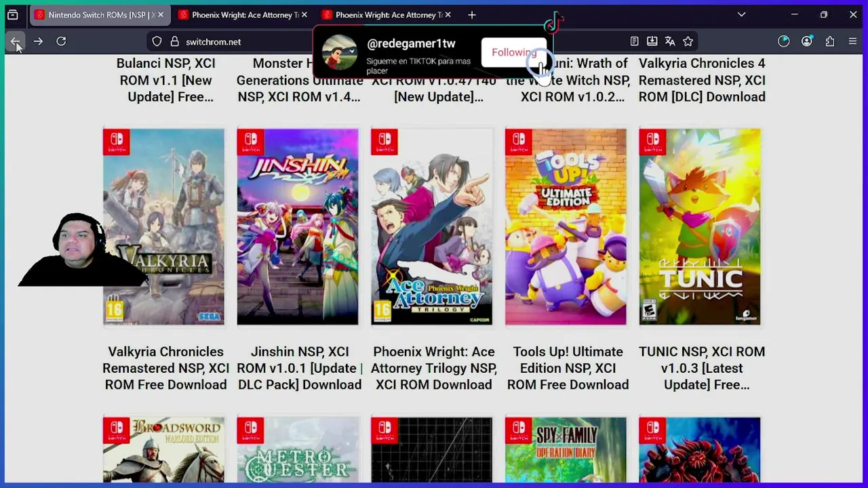Screen dimensions: 868x488
Task: Open Tools Up! Ultimate Edition download link
Action: [568, 368]
